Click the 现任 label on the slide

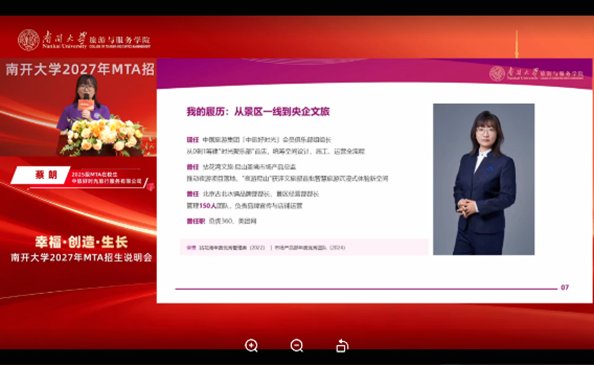[x=192, y=140]
